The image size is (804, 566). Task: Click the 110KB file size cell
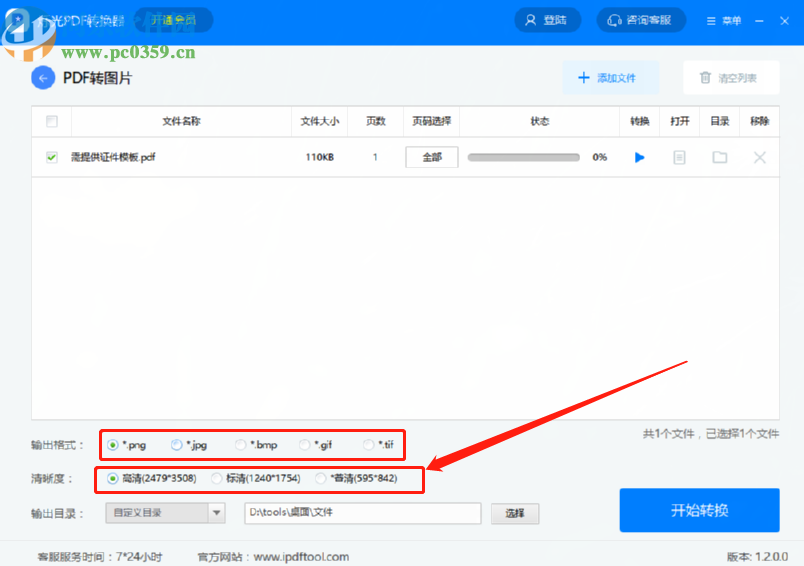319,157
